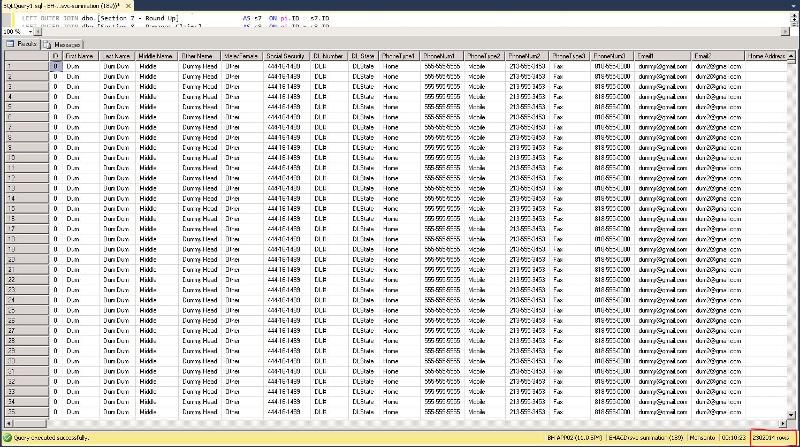Select the Email2 cell in row 12

pos(718,178)
